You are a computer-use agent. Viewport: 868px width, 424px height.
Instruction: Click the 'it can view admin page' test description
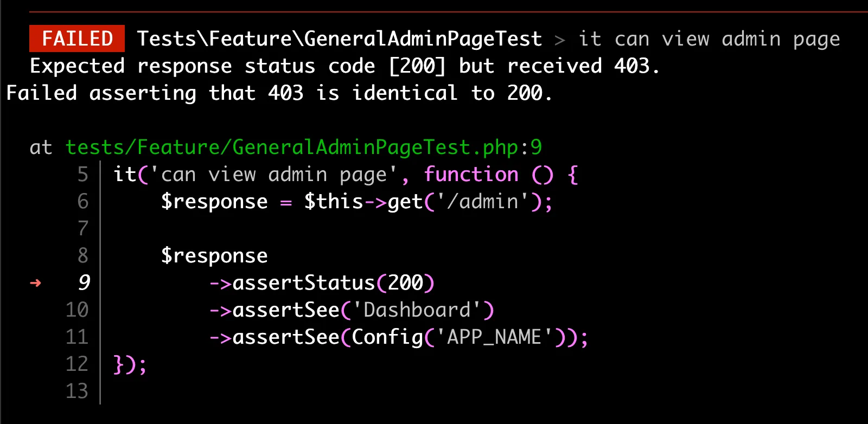point(709,38)
